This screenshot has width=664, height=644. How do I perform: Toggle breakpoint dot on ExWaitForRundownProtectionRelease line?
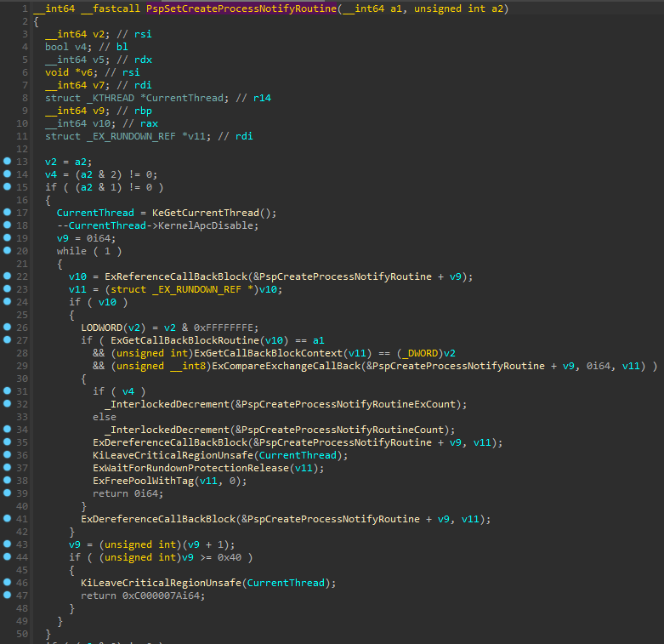tap(7, 467)
